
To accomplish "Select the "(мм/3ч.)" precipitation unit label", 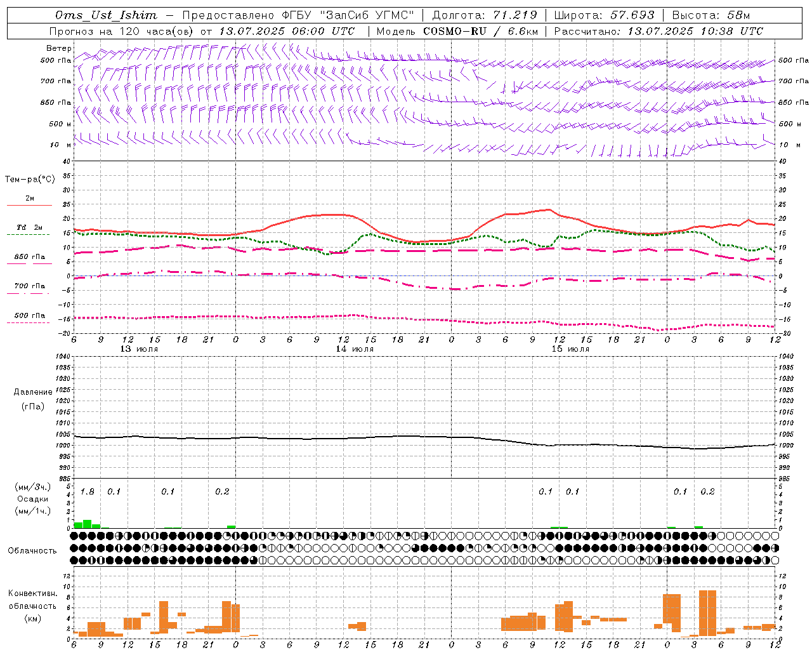I will tap(33, 487).
